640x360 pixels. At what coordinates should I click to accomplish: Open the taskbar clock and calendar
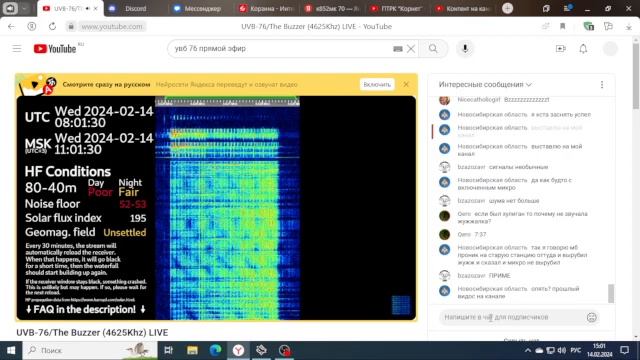pyautogui.click(x=600, y=350)
